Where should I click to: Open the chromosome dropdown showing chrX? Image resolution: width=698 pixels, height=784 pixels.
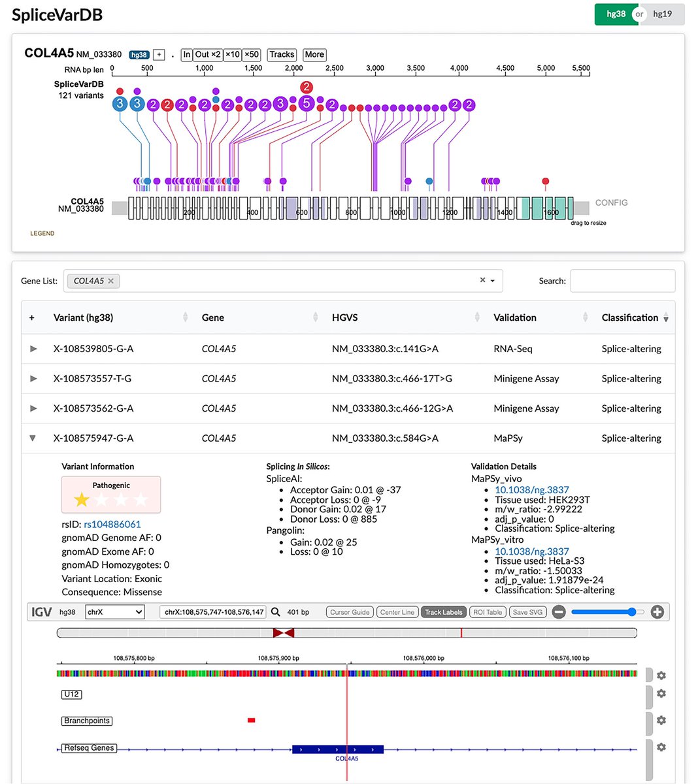coord(114,612)
